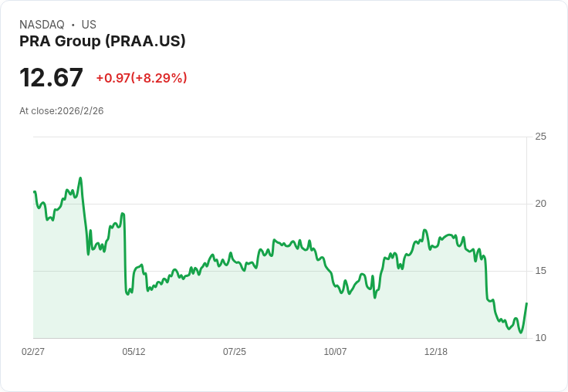Click the PRA Group (PRAA.US) title
Image resolution: width=568 pixels, height=392 pixels.
click(x=103, y=42)
